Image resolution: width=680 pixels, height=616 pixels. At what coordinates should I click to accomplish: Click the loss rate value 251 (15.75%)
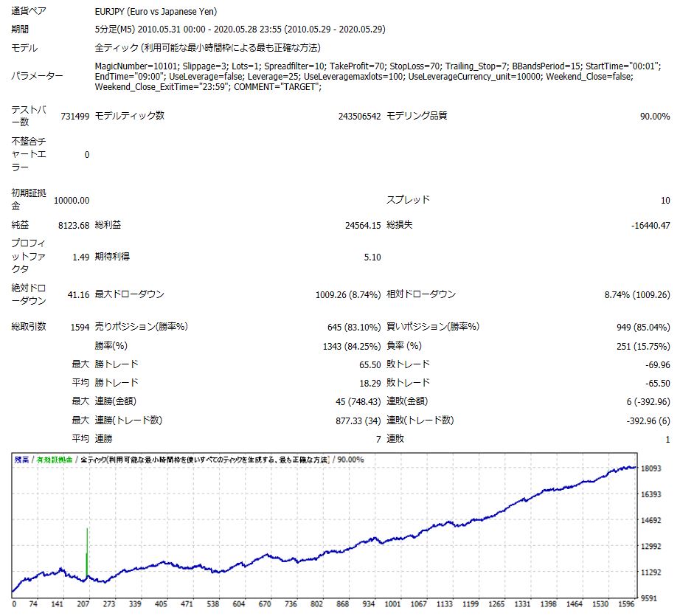click(x=643, y=347)
